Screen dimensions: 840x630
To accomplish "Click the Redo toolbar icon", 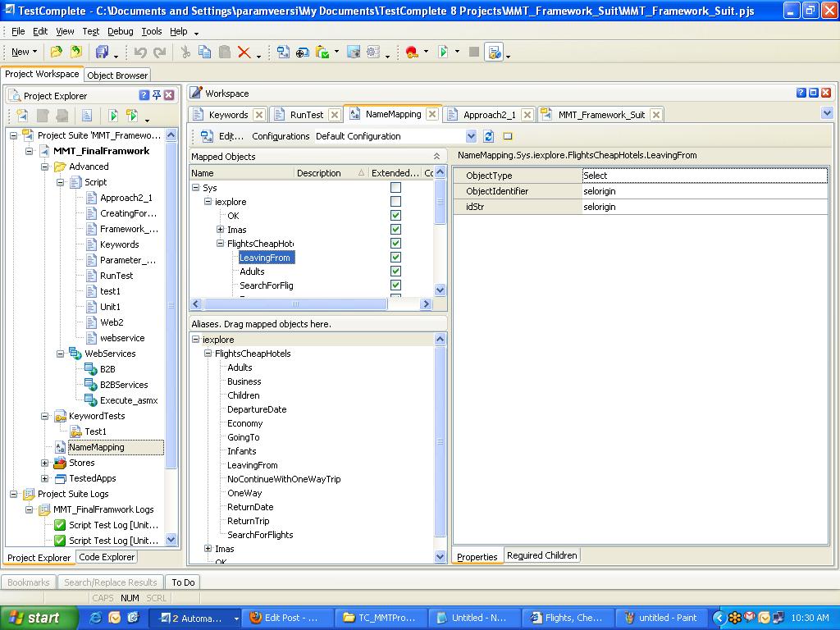I will pos(159,52).
